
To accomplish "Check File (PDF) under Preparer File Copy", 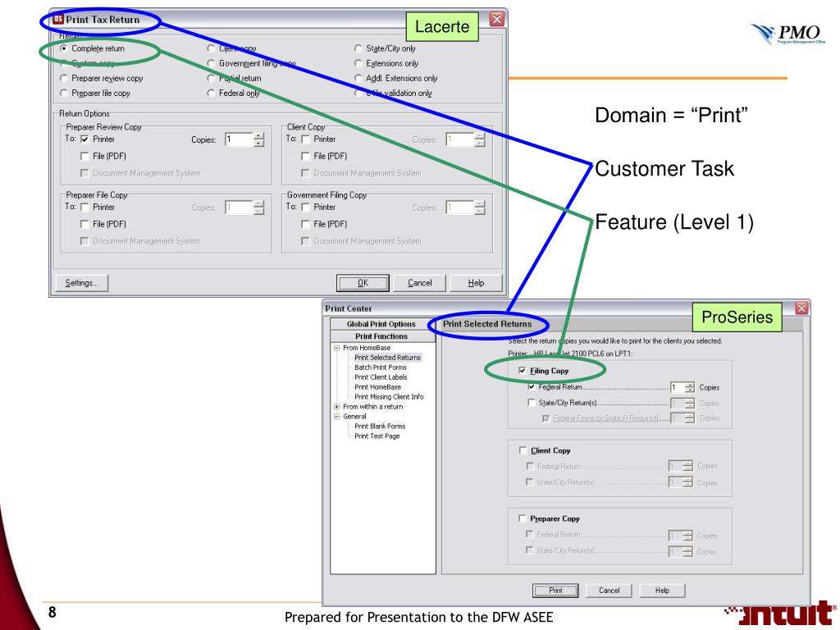I will coord(84,224).
